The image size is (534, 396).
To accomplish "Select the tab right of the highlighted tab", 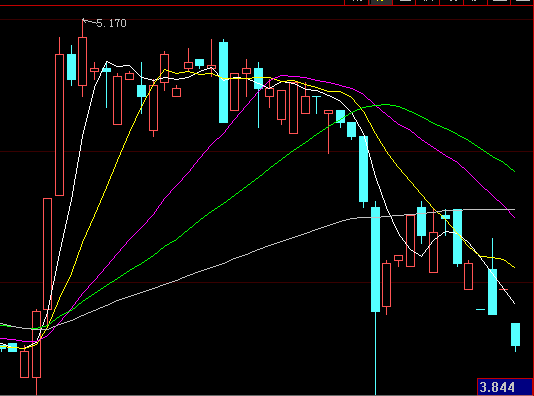I will [x=404, y=2].
